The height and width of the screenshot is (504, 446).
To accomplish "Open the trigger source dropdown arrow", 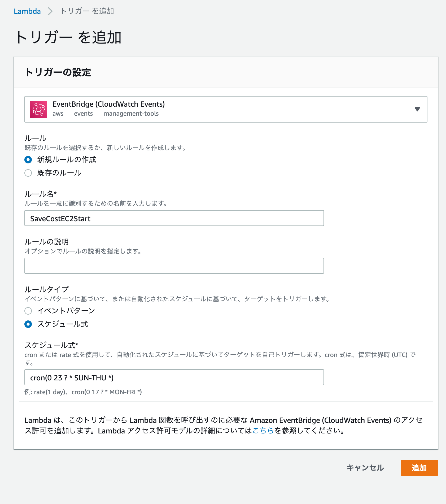I will pos(417,109).
